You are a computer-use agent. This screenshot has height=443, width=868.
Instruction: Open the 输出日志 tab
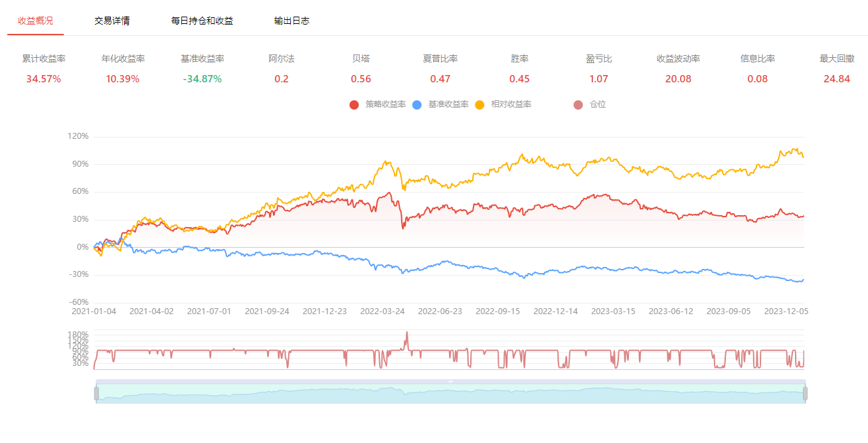(292, 21)
